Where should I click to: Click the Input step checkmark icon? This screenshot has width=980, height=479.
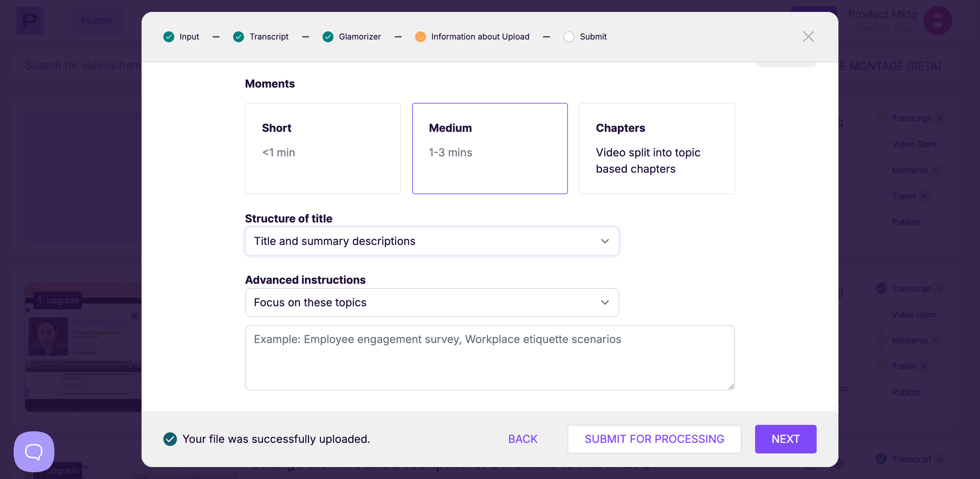tap(168, 36)
